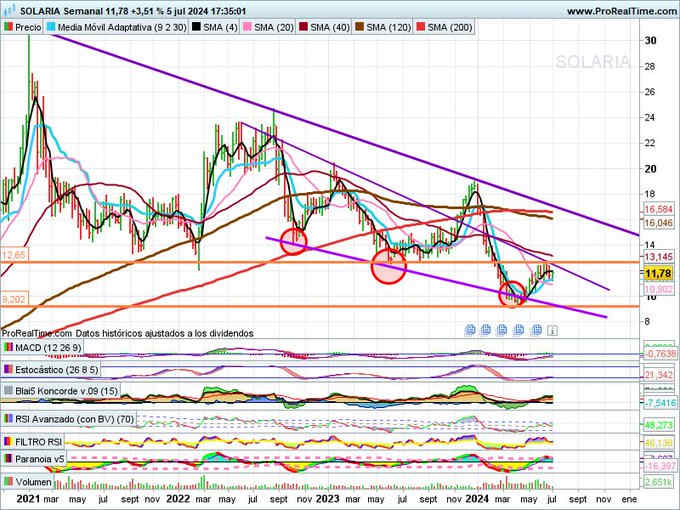Select the 12,65 horizontal line label

[x=14, y=255]
